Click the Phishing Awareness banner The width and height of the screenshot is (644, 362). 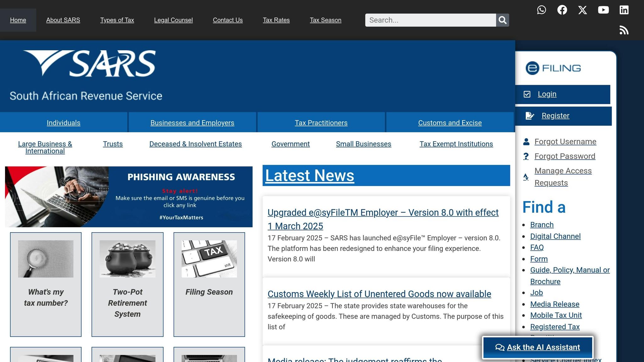(x=129, y=197)
